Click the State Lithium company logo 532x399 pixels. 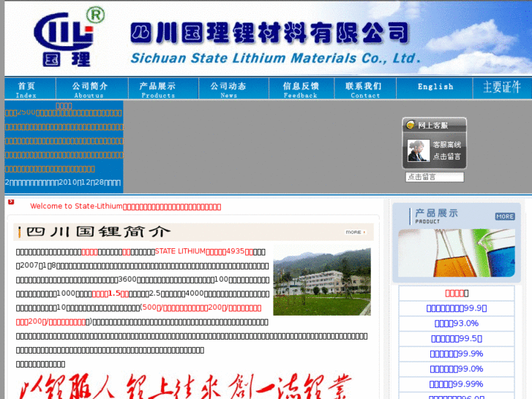[x=69, y=38]
